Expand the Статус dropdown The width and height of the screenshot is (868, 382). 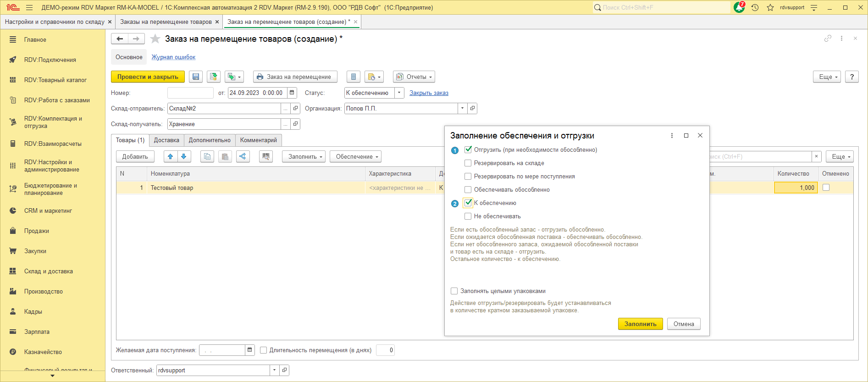(399, 93)
